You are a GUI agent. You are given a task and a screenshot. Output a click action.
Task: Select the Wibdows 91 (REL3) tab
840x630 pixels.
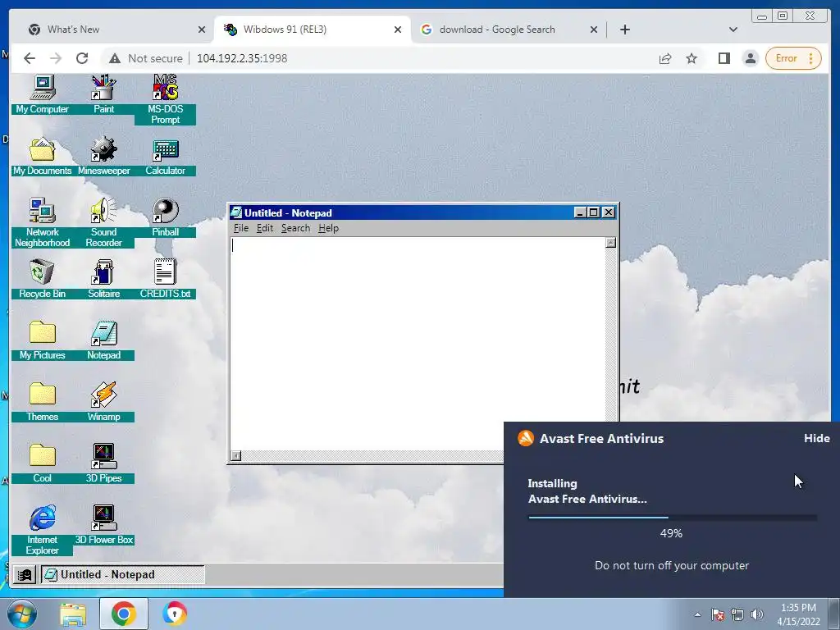(313, 30)
